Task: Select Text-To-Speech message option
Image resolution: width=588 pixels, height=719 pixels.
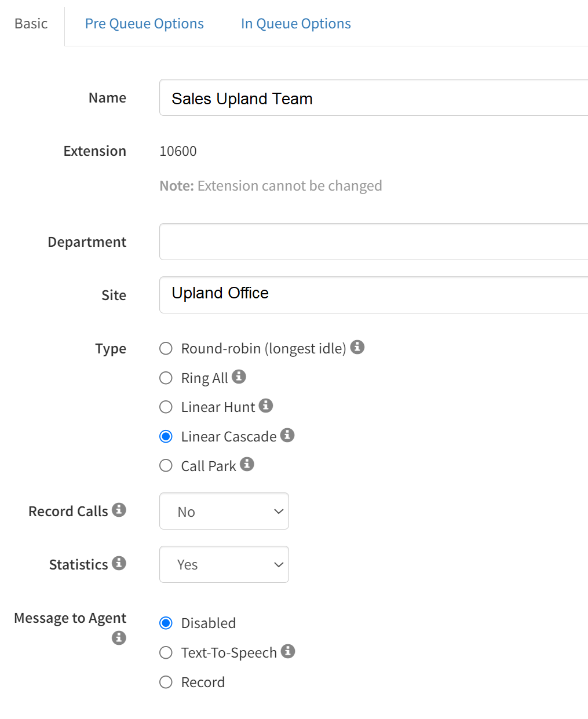Action: (x=166, y=653)
